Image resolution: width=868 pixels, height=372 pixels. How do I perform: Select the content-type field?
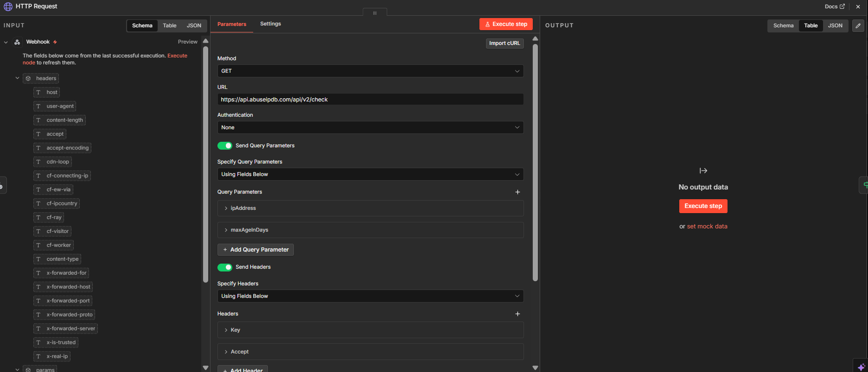tap(57, 259)
